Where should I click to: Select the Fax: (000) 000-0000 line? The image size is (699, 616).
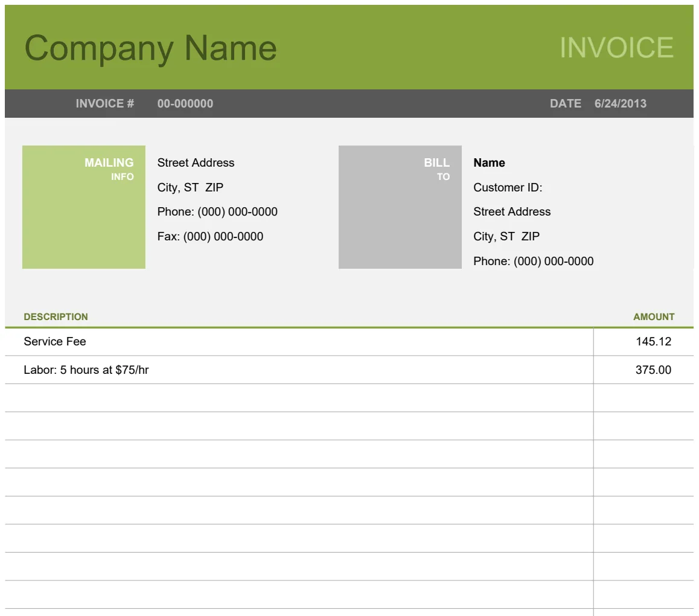coord(210,236)
